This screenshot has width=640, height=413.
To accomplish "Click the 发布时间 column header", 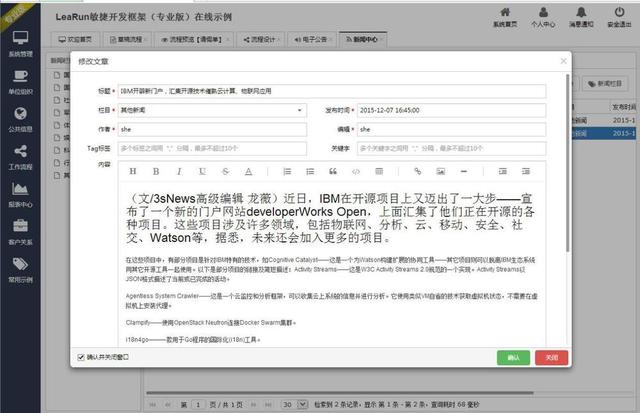I will tap(624, 107).
